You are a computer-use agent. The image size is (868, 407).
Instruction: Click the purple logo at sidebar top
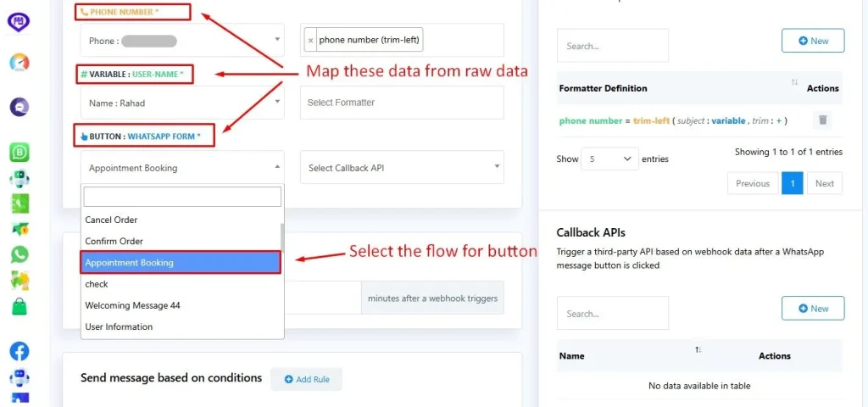19,21
